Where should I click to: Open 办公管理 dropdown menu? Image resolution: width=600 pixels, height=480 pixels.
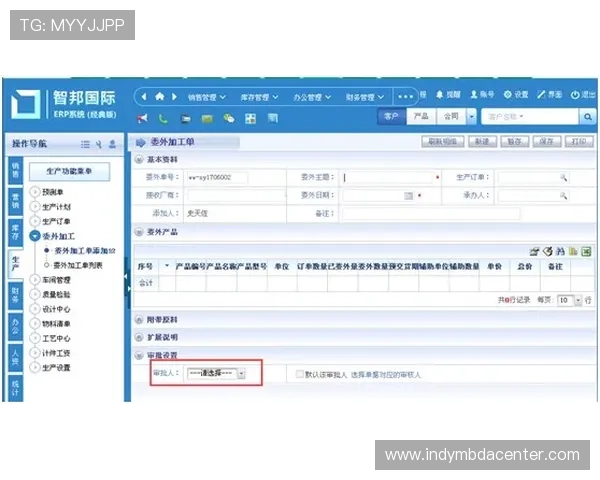(312, 97)
